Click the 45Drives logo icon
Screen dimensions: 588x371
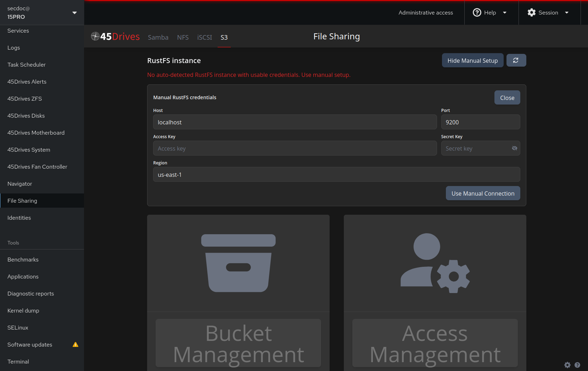coord(95,36)
